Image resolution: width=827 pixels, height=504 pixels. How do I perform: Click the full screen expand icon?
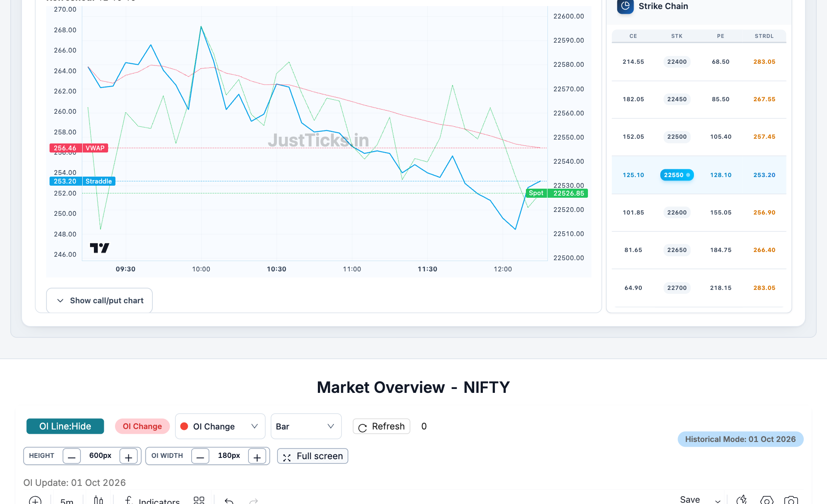click(x=287, y=457)
